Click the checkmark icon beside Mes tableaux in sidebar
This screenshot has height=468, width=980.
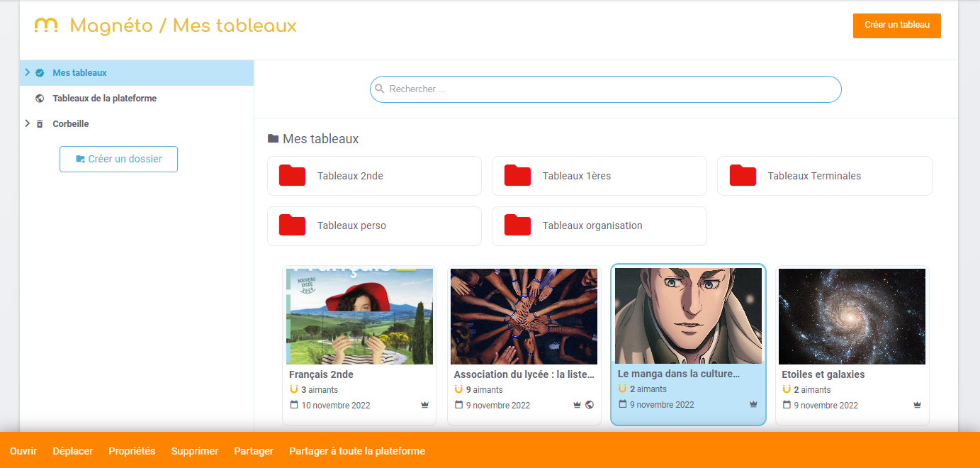click(x=40, y=73)
